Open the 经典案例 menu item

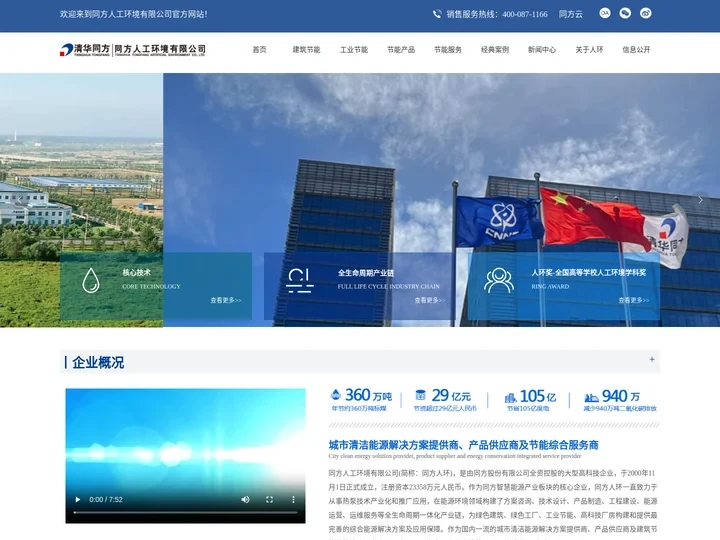pyautogui.click(x=495, y=50)
